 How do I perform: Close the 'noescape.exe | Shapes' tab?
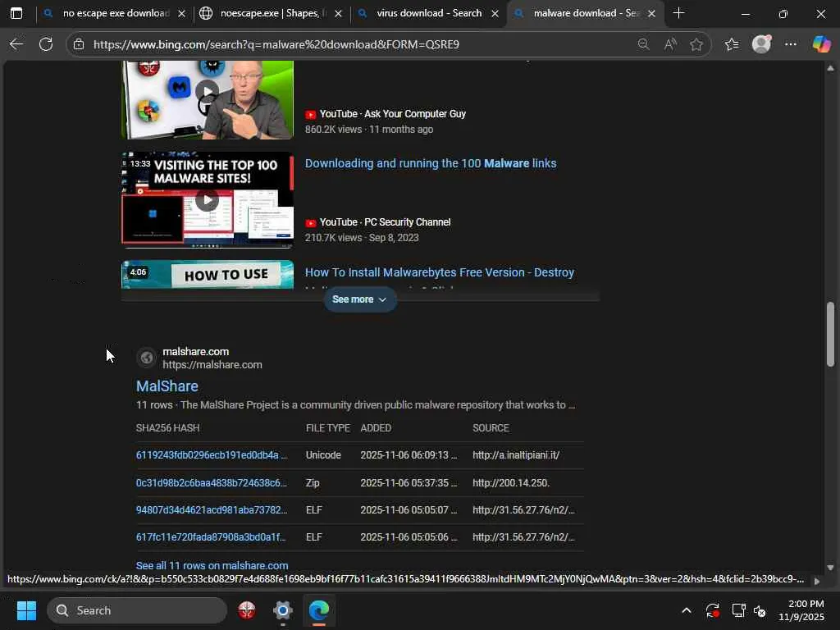point(338,14)
